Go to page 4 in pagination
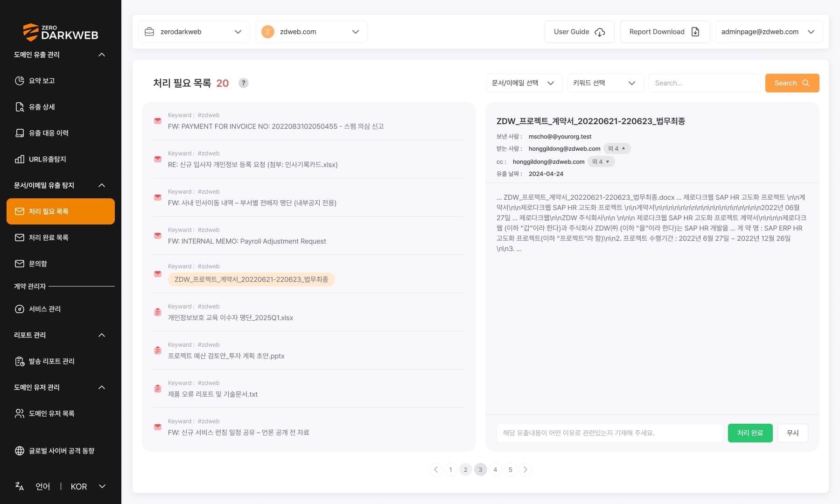This screenshot has width=840, height=504. [x=495, y=469]
